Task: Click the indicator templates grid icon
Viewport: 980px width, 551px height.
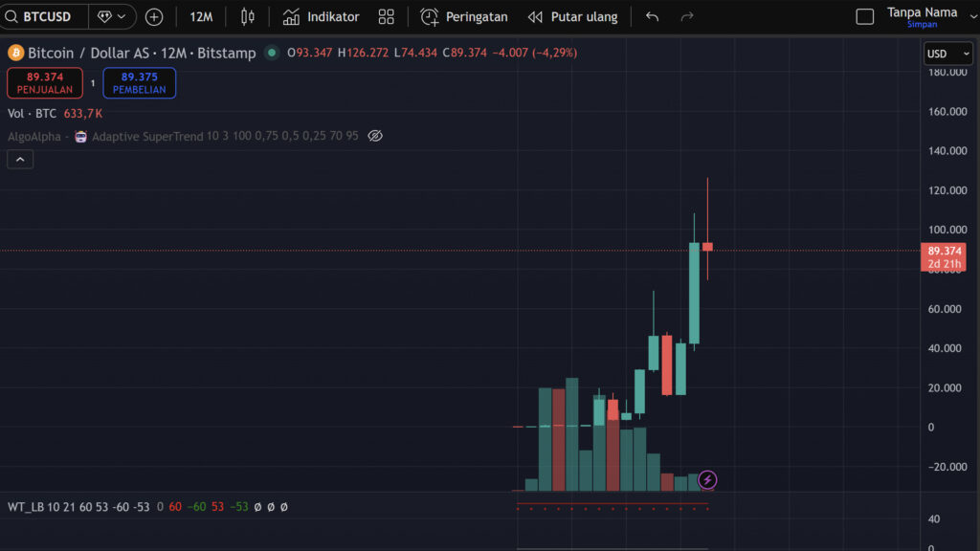Action: coord(386,16)
